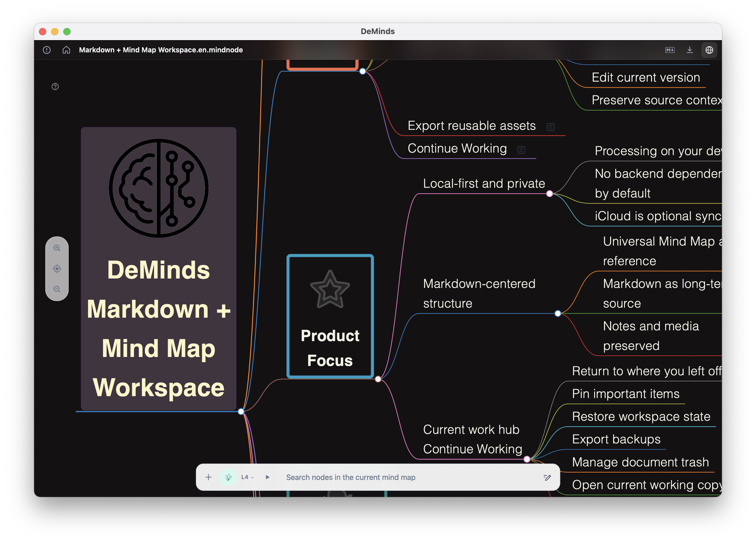
Task: Select the 'Local-first and private' node
Action: (x=484, y=183)
